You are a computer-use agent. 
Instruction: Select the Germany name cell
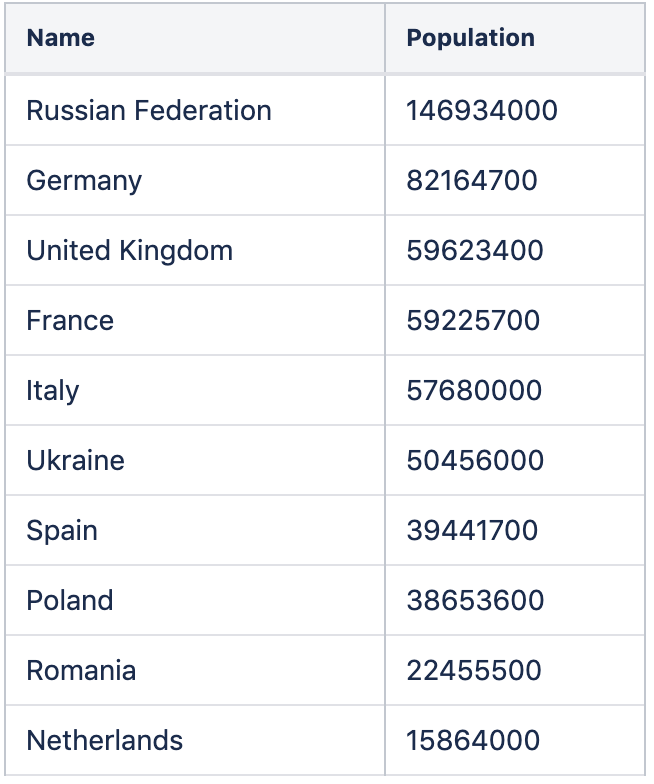pyautogui.click(x=84, y=180)
